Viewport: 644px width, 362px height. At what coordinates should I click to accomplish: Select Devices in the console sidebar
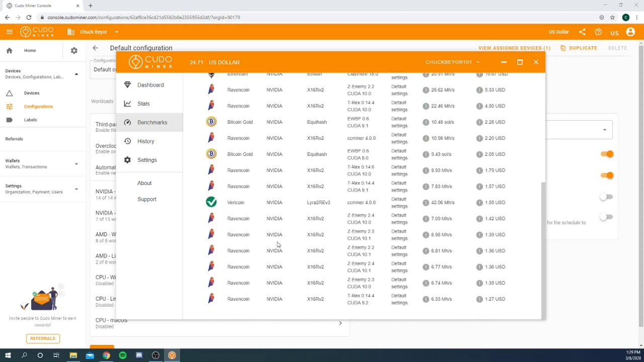click(x=31, y=93)
